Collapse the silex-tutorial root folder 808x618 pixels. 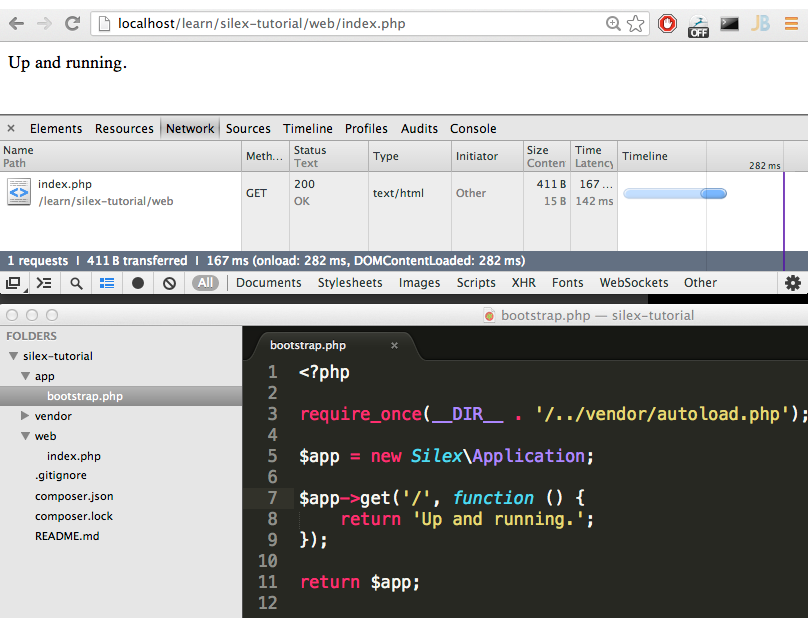coord(13,356)
